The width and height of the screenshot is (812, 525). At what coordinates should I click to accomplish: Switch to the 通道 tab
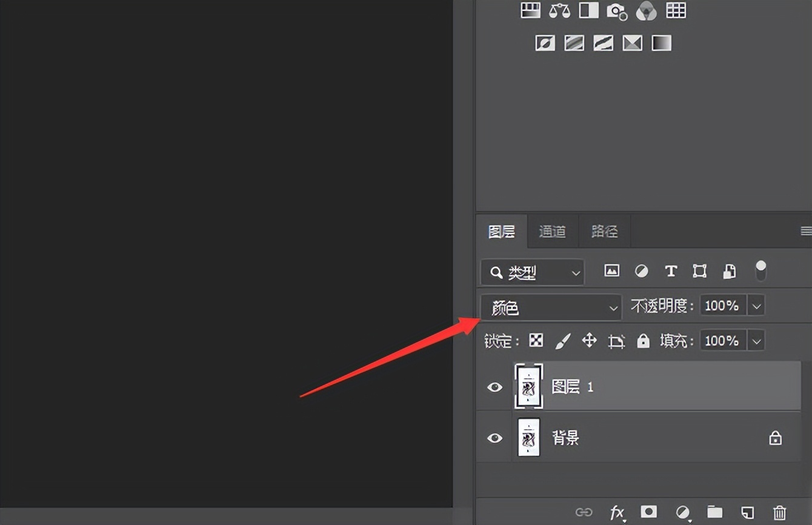[552, 232]
